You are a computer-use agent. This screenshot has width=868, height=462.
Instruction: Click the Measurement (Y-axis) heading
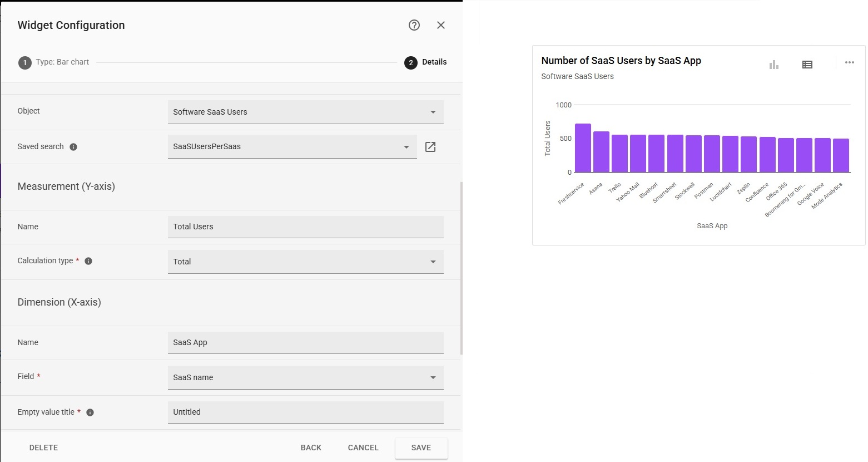tap(66, 186)
